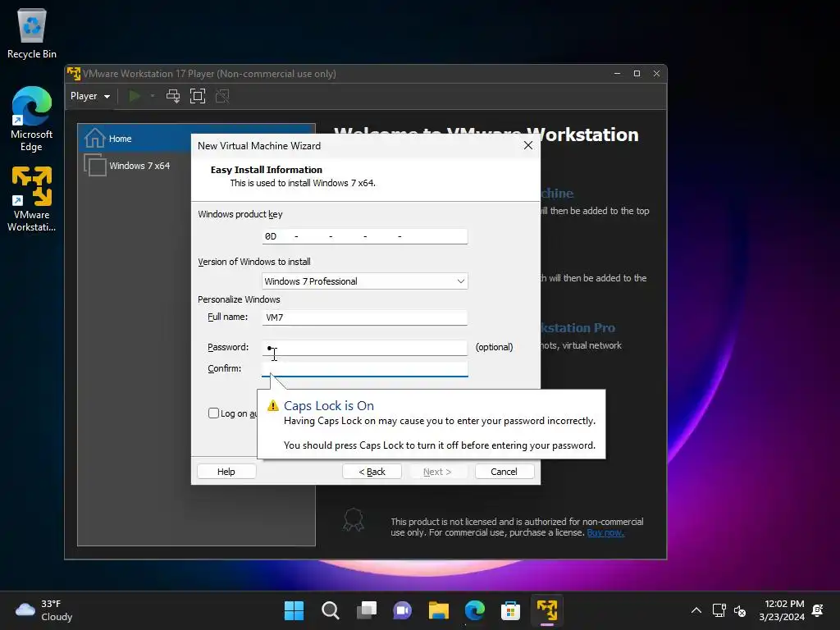Click the green power-on play icon

tap(135, 96)
